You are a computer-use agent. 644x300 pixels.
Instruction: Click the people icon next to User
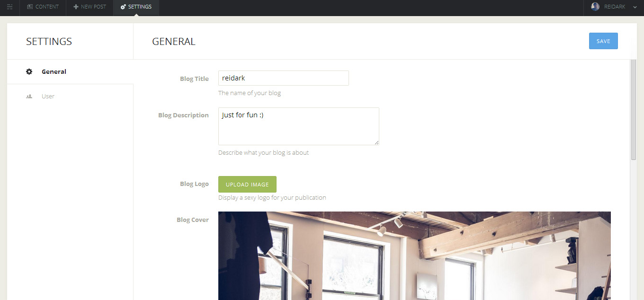29,96
